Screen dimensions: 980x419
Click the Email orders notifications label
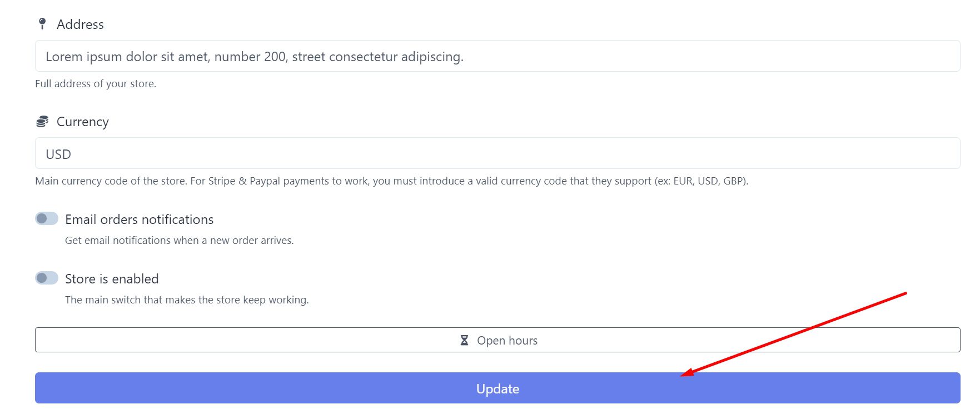139,220
